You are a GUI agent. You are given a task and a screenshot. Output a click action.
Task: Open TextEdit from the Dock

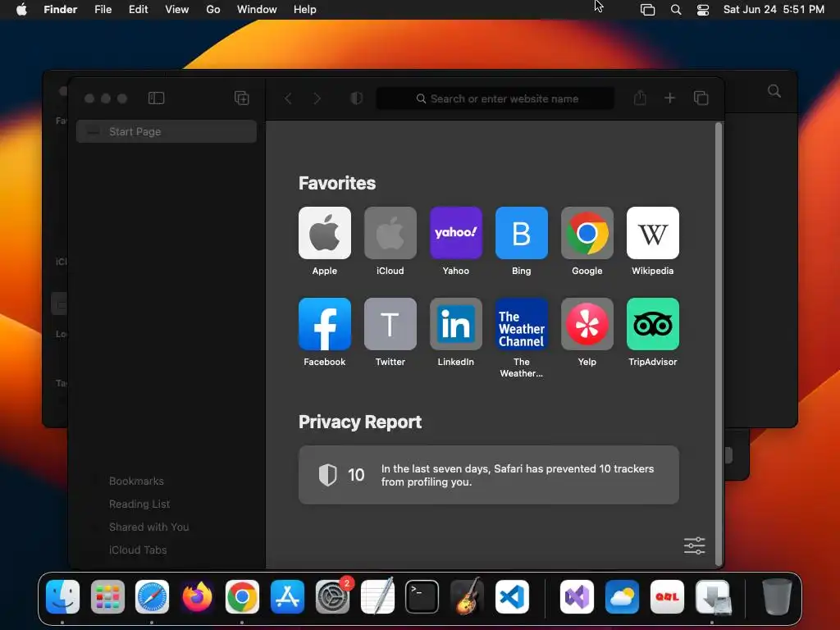[377, 597]
